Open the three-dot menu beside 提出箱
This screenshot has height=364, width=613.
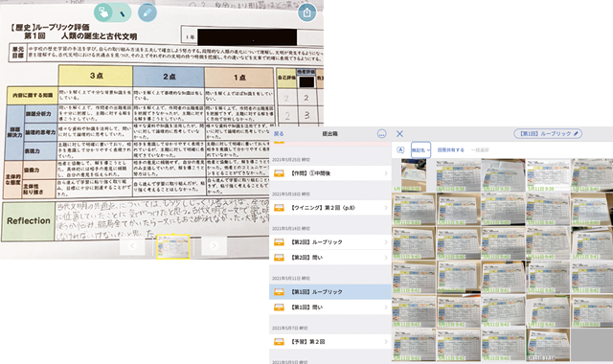coord(381,134)
